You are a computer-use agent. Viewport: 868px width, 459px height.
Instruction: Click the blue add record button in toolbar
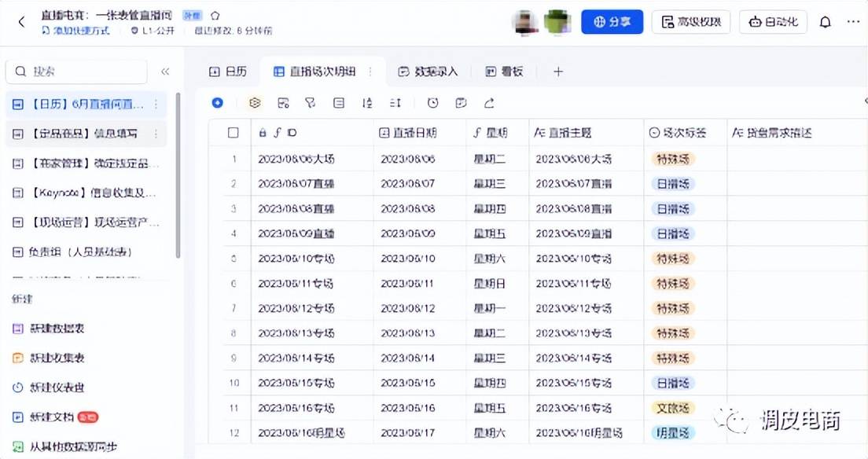click(218, 103)
